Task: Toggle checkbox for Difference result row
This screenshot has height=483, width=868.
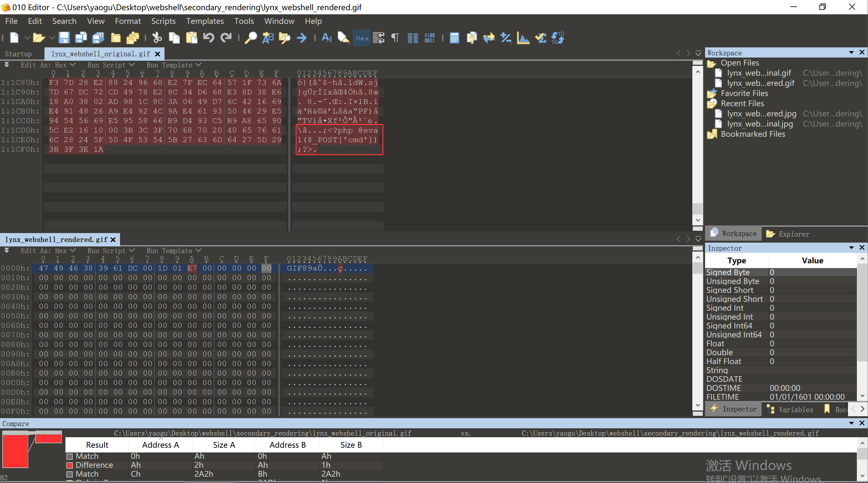Action: click(70, 465)
